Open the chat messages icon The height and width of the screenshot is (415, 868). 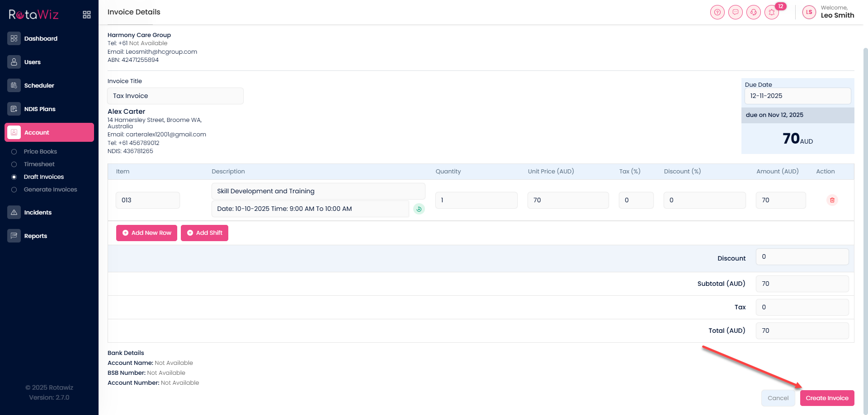click(x=735, y=12)
